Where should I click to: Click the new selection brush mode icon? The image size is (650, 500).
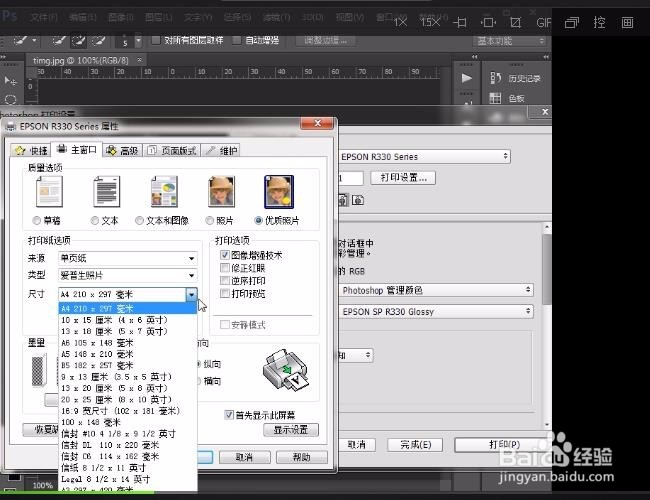pyautogui.click(x=58, y=40)
